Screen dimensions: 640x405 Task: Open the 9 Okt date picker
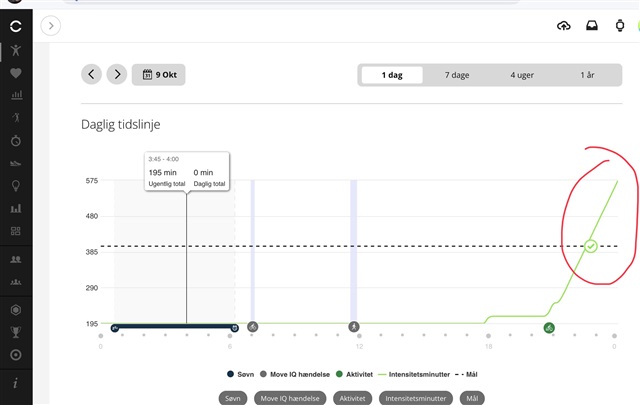pyautogui.click(x=159, y=74)
